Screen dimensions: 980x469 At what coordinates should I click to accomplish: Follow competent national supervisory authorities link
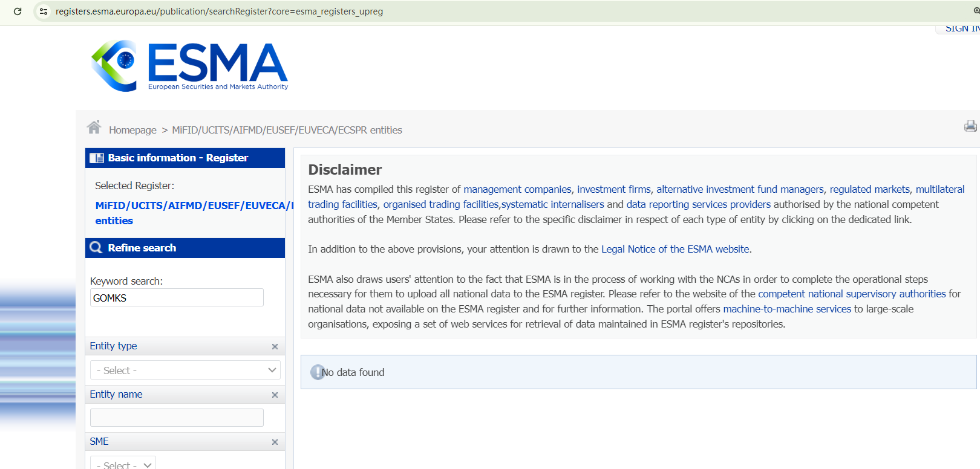[852, 294]
